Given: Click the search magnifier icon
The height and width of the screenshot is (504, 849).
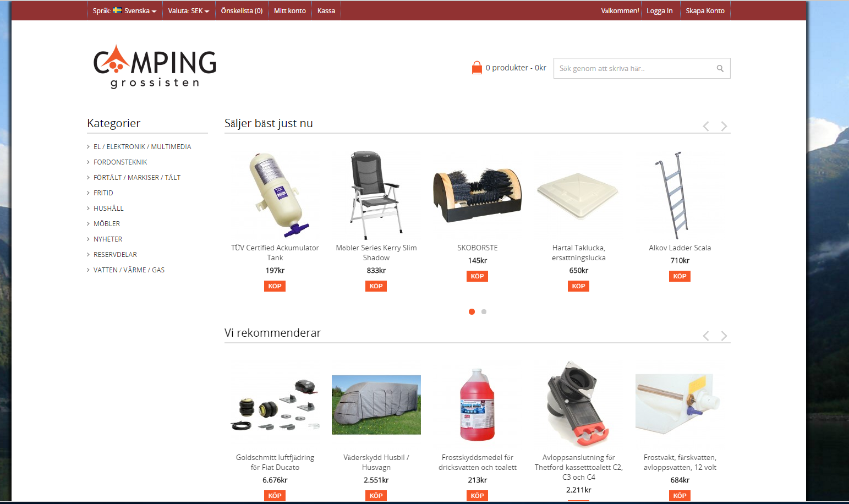Looking at the screenshot, I should pos(720,68).
